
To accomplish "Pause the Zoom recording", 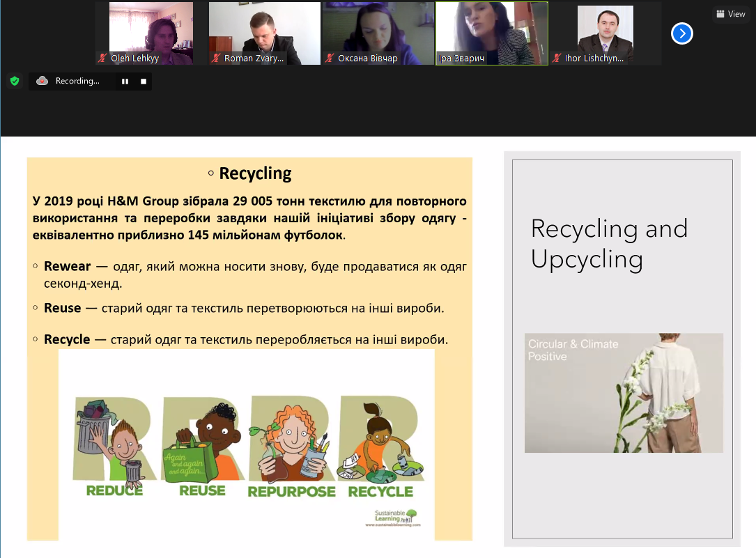I will pyautogui.click(x=125, y=82).
